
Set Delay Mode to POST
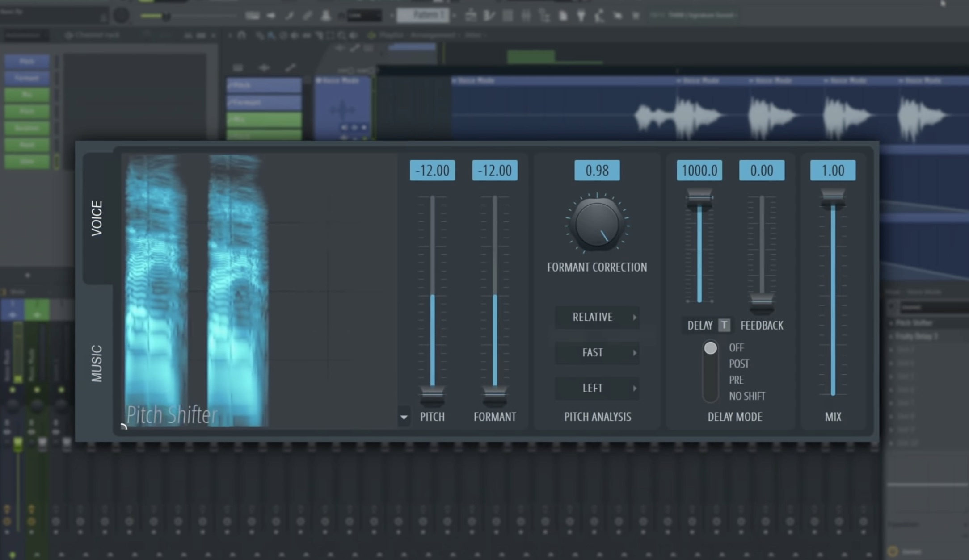click(x=738, y=364)
